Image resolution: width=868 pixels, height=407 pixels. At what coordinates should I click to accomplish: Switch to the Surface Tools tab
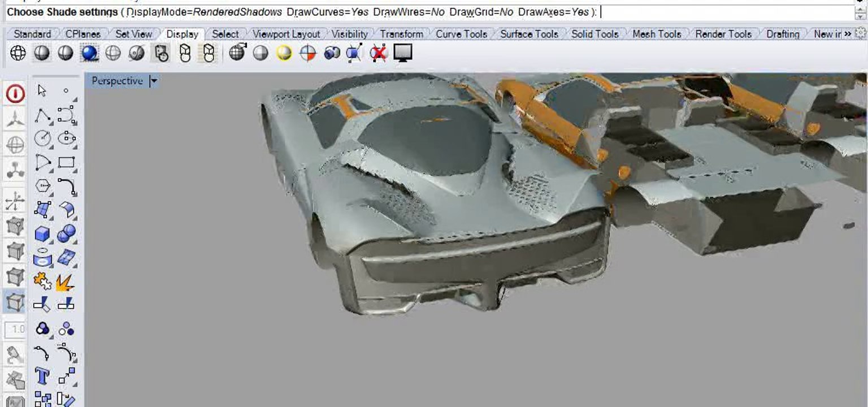coord(529,34)
